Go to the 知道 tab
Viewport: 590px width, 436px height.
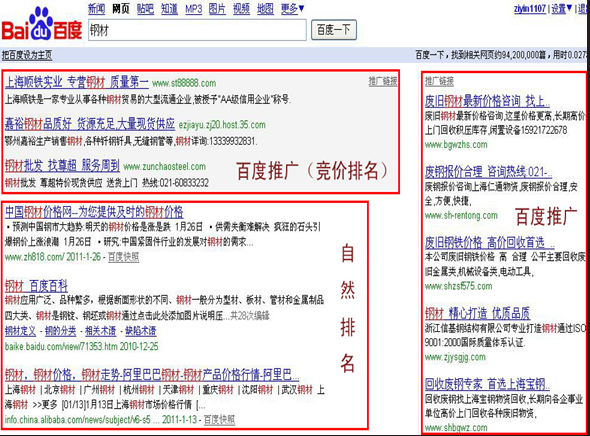[x=169, y=9]
